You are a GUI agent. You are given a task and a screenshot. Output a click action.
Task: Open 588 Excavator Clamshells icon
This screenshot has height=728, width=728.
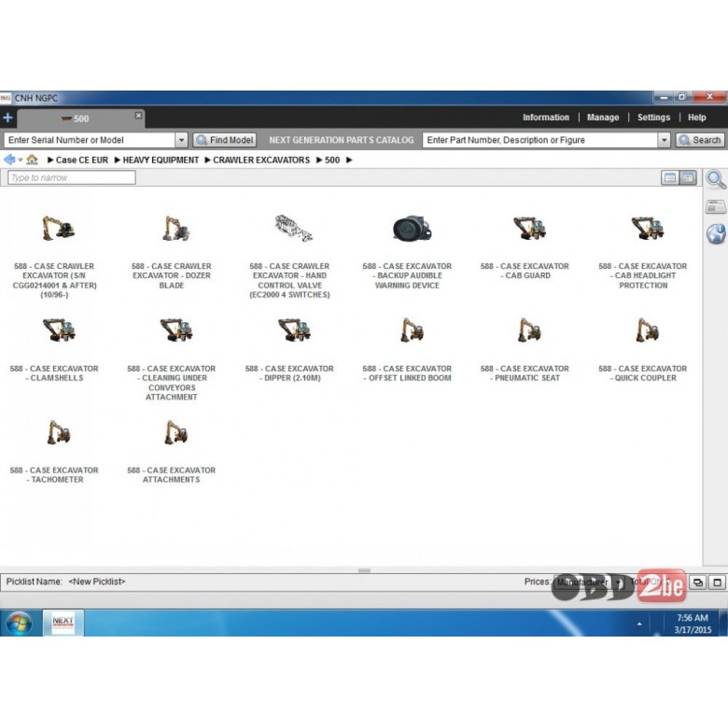click(59, 330)
